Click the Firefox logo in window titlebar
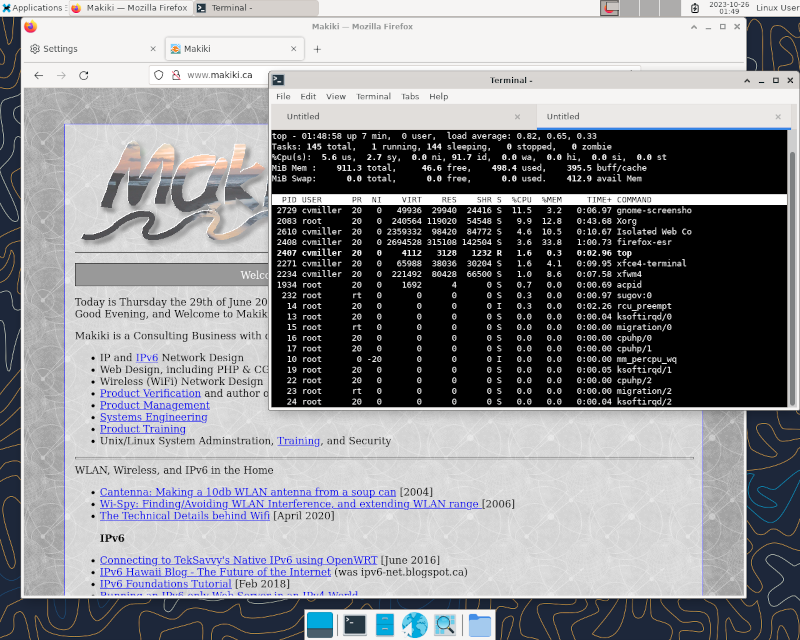This screenshot has width=800, height=640. [x=31, y=27]
